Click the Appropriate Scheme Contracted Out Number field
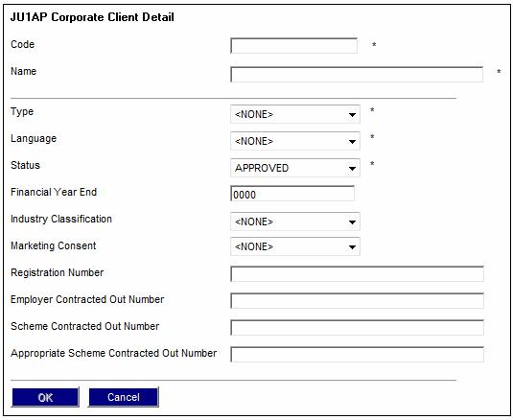 click(357, 354)
